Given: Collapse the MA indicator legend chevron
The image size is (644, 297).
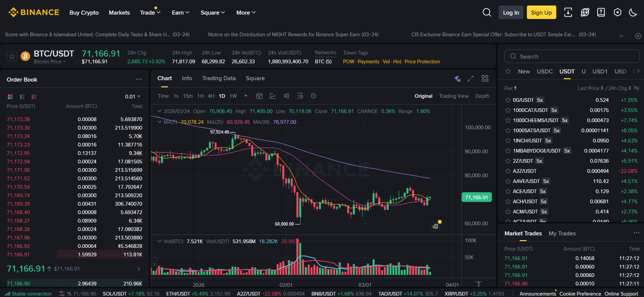Looking at the screenshot, I should [159, 122].
